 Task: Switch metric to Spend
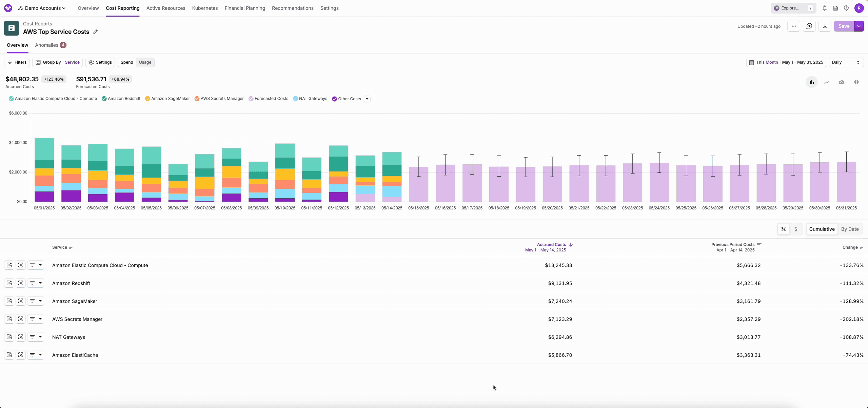pyautogui.click(x=127, y=62)
